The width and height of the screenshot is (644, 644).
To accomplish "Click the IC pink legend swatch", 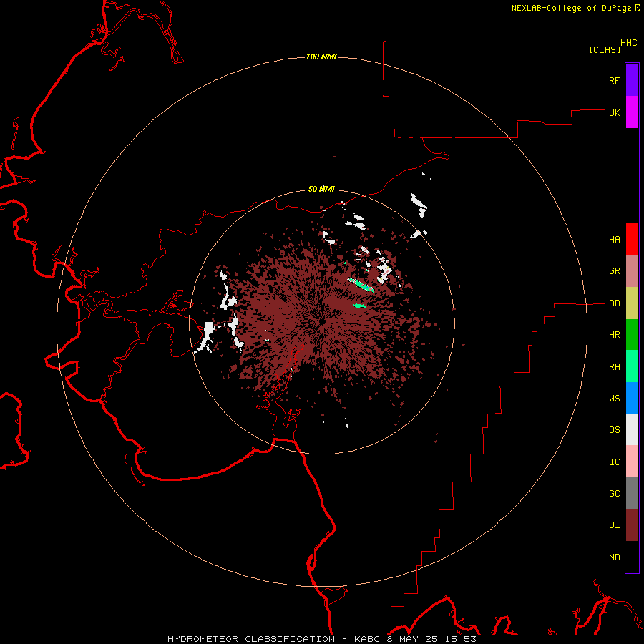I will tap(632, 462).
